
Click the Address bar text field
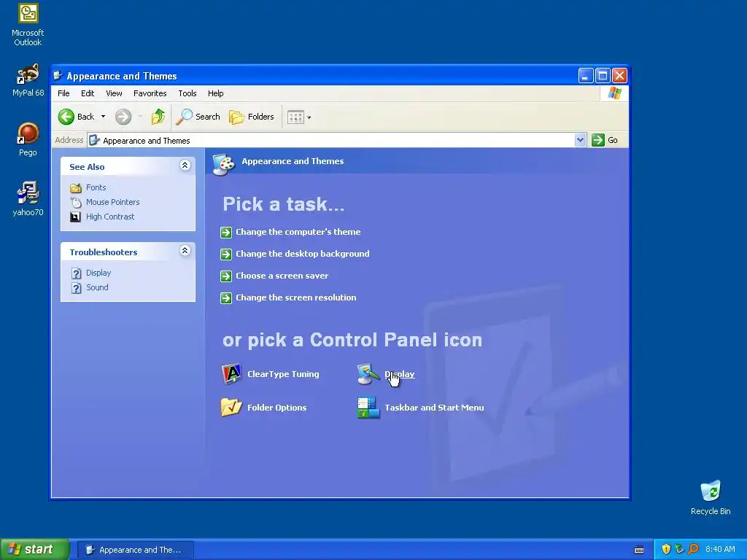[x=331, y=140]
